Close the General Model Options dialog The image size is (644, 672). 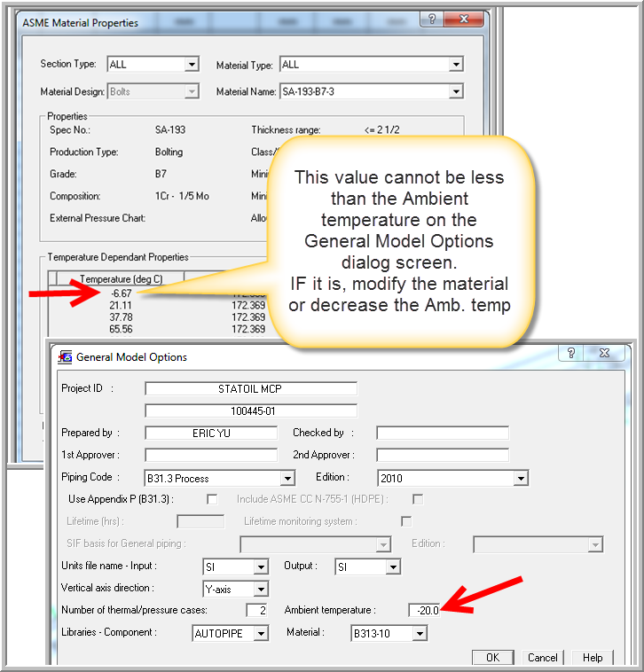click(604, 353)
